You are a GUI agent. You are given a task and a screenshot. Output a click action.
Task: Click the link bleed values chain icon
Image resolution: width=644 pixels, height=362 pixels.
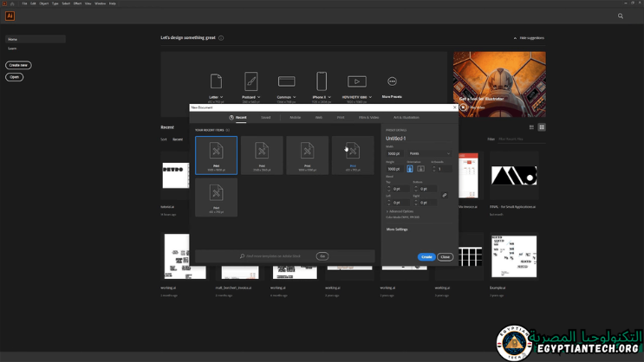point(445,196)
